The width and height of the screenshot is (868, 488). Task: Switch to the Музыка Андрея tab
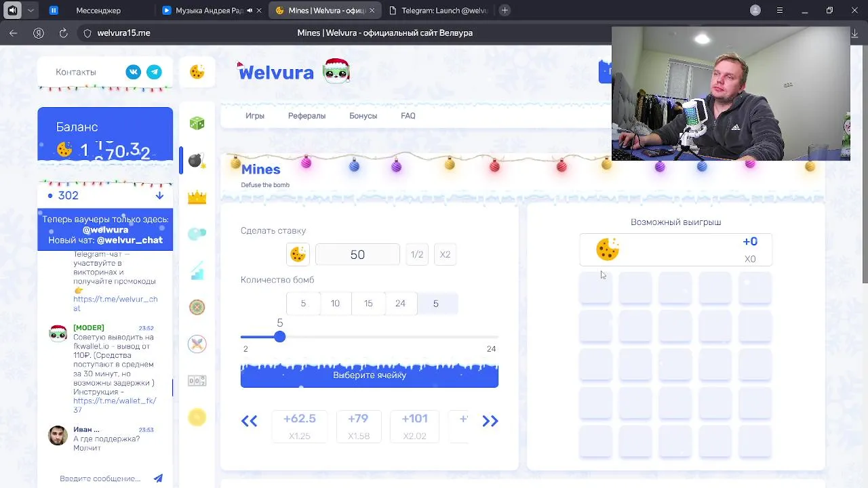tap(212, 10)
